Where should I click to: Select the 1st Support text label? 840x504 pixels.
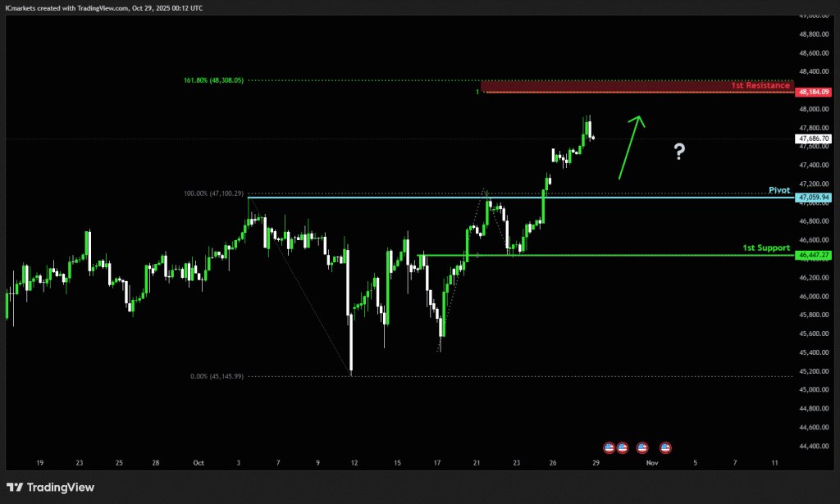[x=766, y=247]
